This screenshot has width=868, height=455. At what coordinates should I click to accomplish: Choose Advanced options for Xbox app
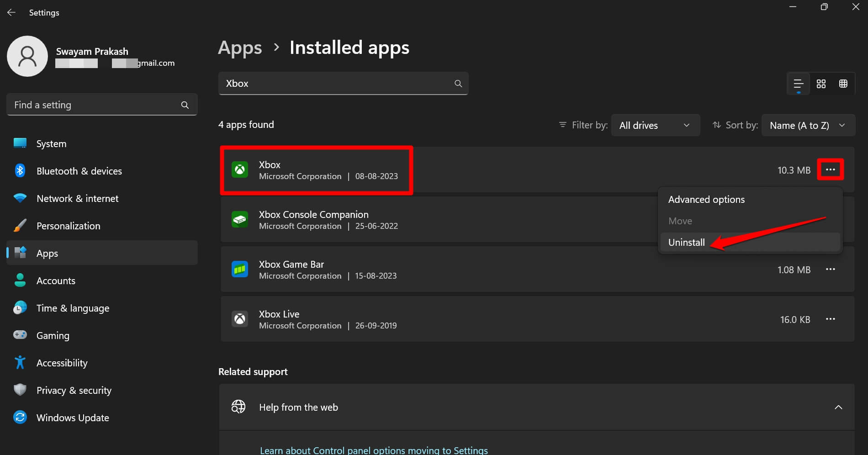[x=706, y=199]
